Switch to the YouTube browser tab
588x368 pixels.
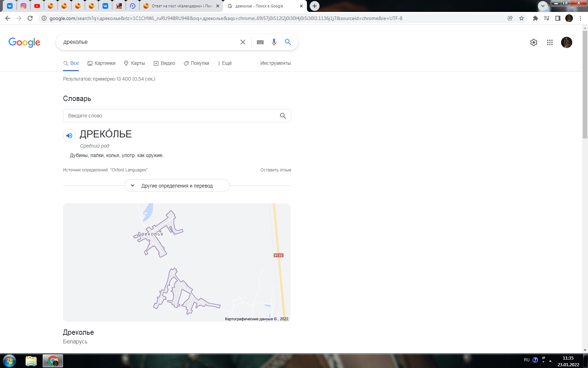click(x=37, y=6)
